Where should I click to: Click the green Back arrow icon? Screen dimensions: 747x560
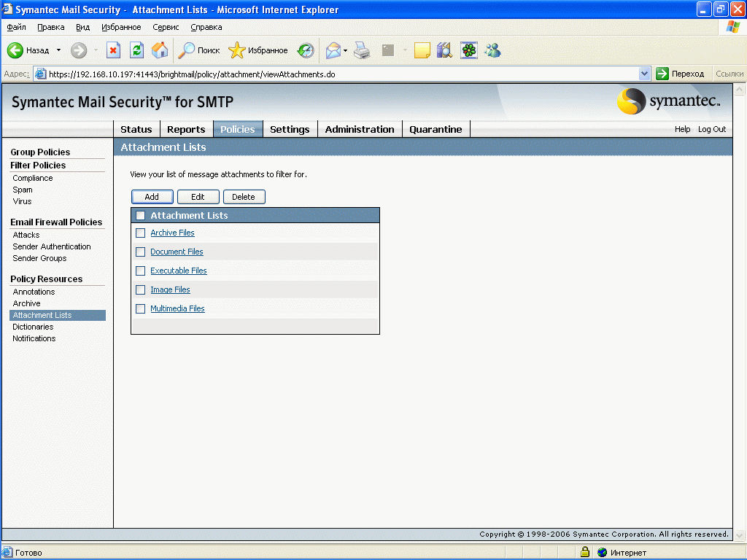pyautogui.click(x=15, y=50)
